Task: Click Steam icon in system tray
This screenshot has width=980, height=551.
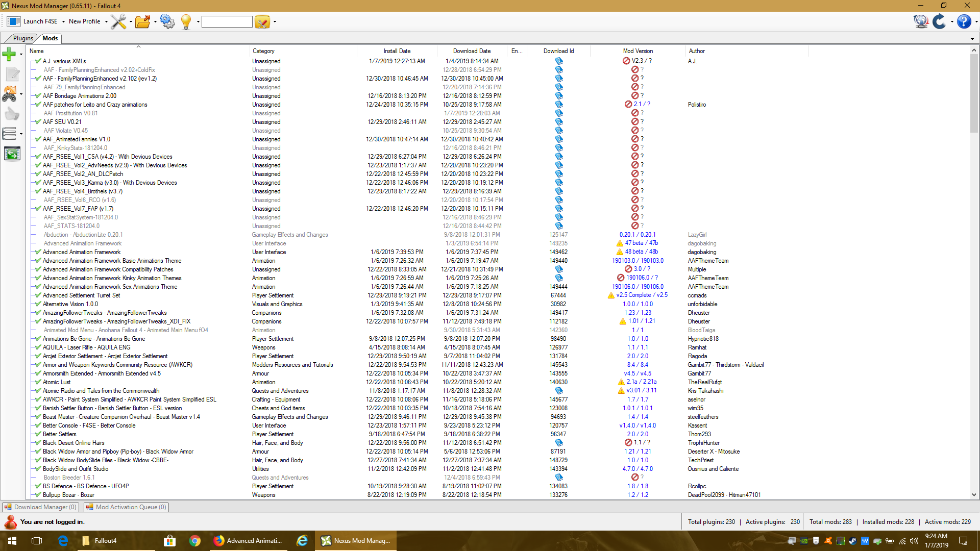Action: coord(852,541)
